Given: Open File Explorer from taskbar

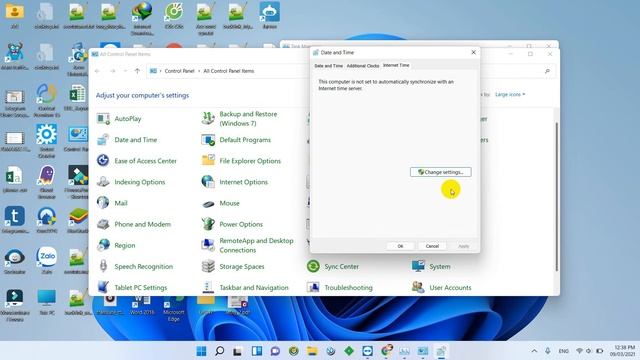Looking at the screenshot, I should tap(312, 351).
